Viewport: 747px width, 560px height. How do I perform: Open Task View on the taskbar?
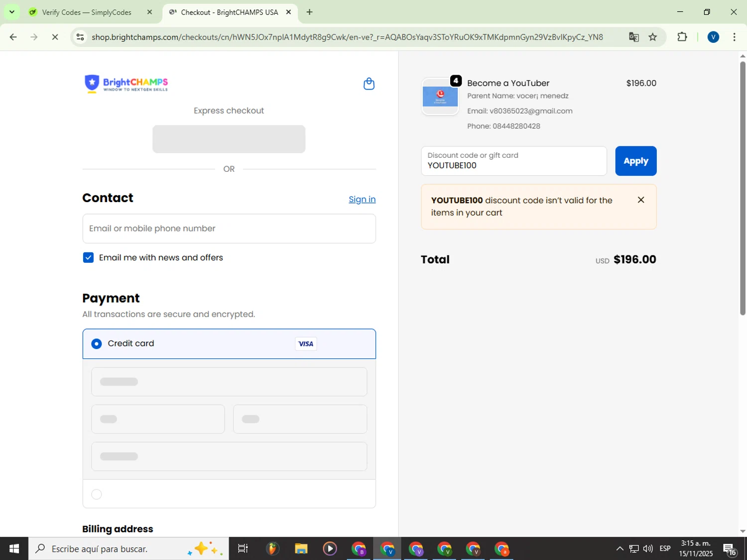[x=243, y=549]
